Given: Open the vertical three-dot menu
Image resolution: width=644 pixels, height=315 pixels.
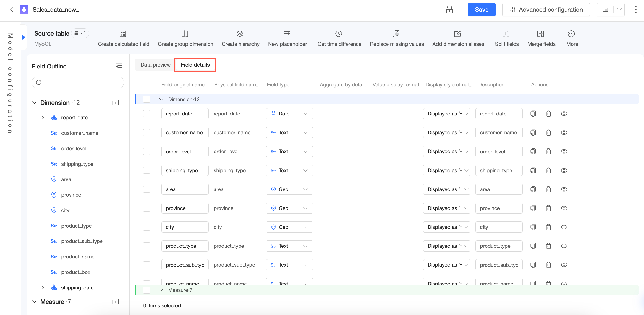Looking at the screenshot, I should coord(635,10).
